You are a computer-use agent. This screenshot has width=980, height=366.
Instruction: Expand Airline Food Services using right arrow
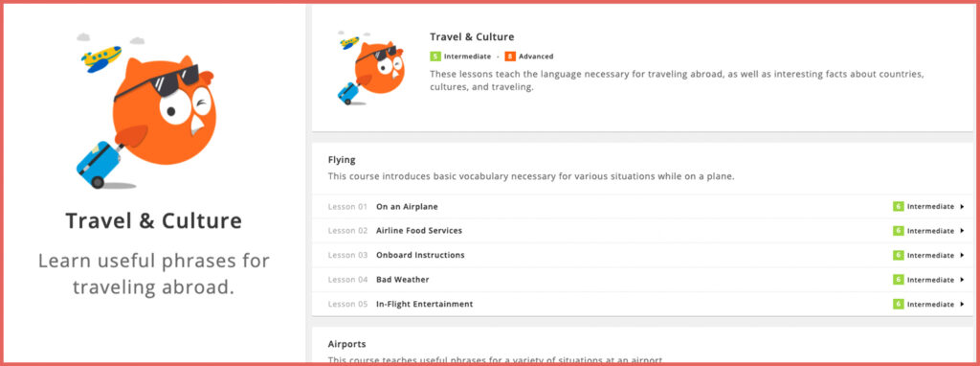point(963,231)
